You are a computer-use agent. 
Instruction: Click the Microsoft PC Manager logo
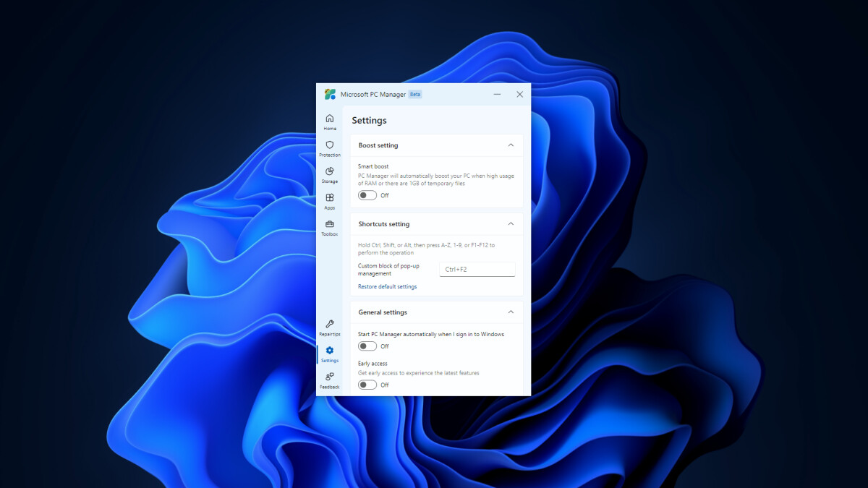[330, 94]
